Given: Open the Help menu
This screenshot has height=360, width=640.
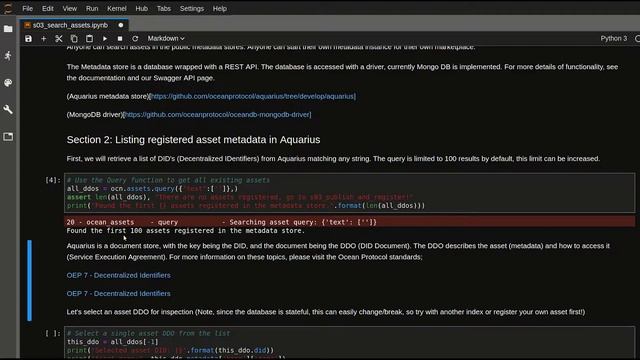Looking at the screenshot, I should click(x=220, y=8).
